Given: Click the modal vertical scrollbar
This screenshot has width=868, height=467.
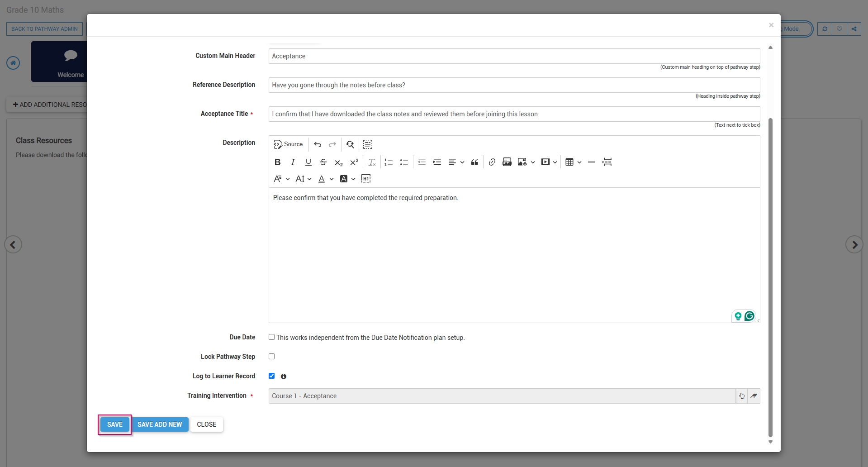Looking at the screenshot, I should coord(770,277).
